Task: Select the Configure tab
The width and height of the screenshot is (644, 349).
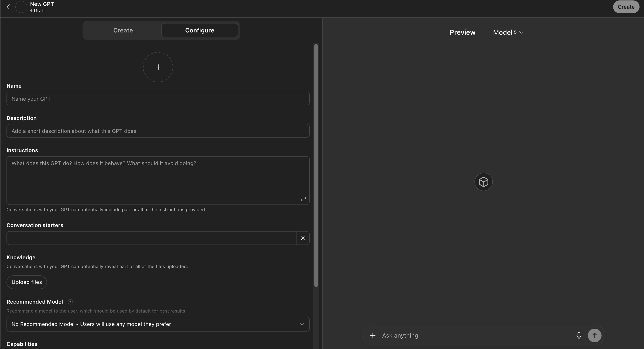Action: (199, 30)
